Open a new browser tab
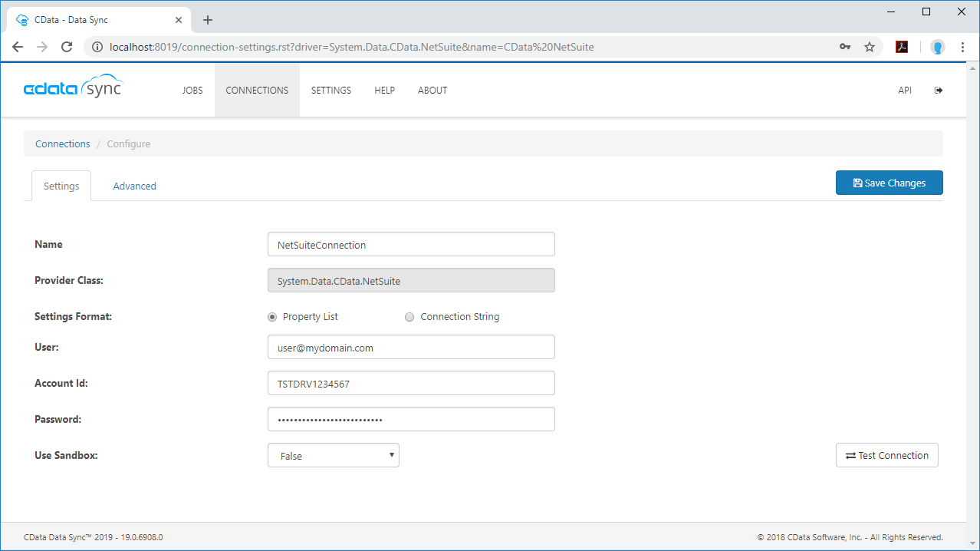This screenshot has height=551, width=980. click(208, 20)
